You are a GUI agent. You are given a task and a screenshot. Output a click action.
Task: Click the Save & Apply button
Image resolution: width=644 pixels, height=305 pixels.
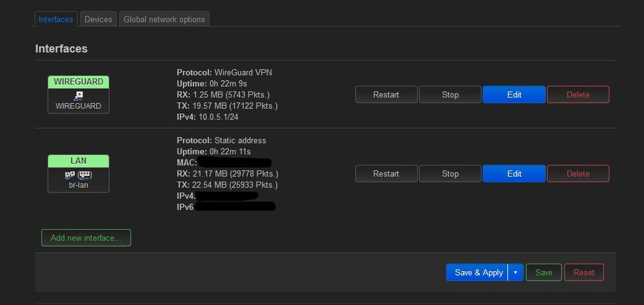coord(478,272)
